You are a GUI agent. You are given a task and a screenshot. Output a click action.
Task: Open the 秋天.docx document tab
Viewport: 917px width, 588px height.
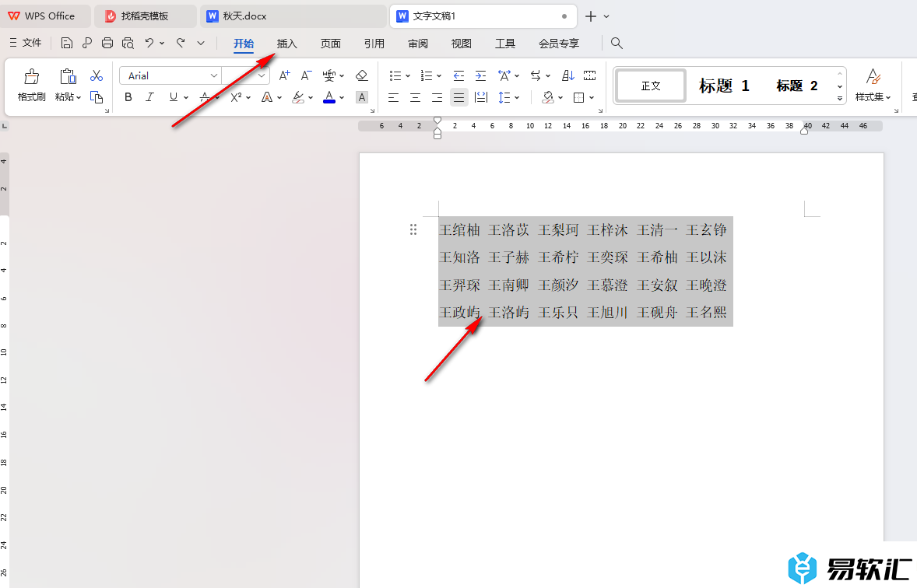[x=293, y=16]
